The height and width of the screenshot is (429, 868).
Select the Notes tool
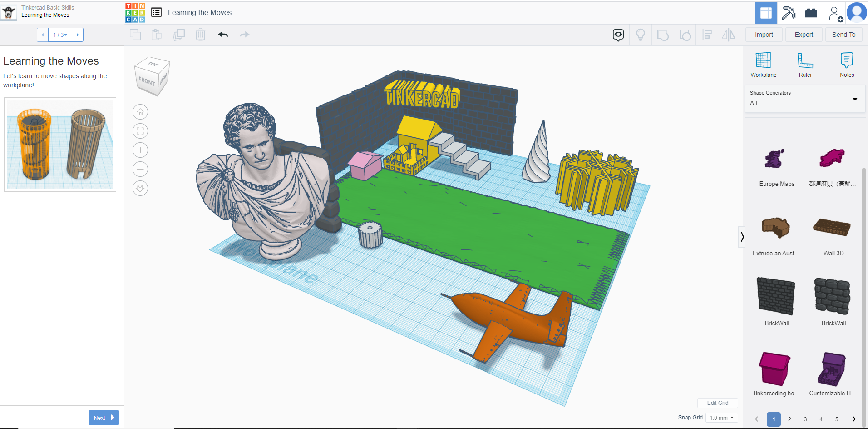point(847,65)
